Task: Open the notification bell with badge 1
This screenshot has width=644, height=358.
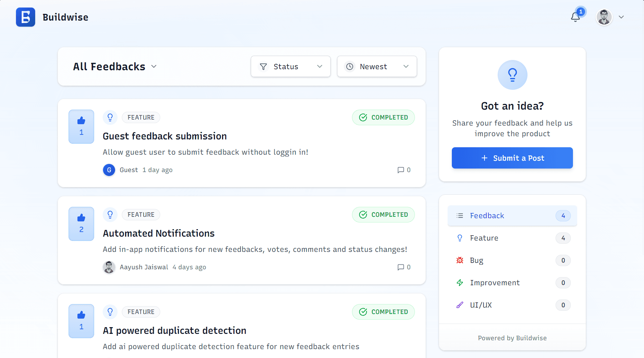Action: (575, 17)
